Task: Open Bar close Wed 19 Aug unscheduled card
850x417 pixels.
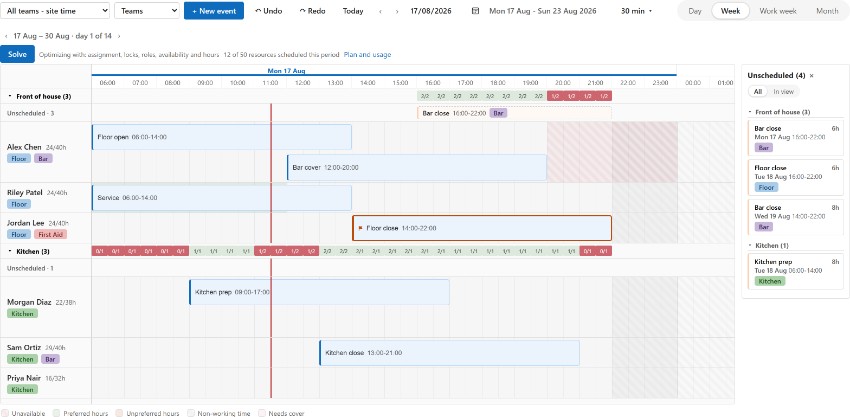Action: [x=796, y=217]
